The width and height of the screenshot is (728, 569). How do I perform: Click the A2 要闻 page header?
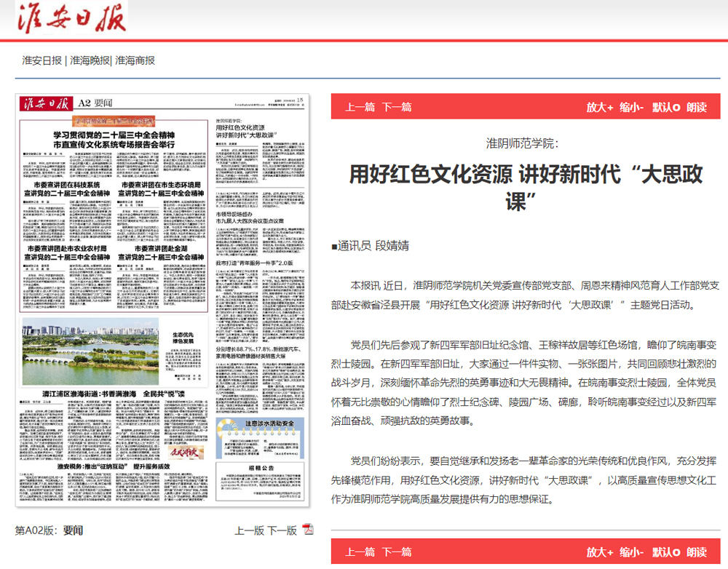95,103
